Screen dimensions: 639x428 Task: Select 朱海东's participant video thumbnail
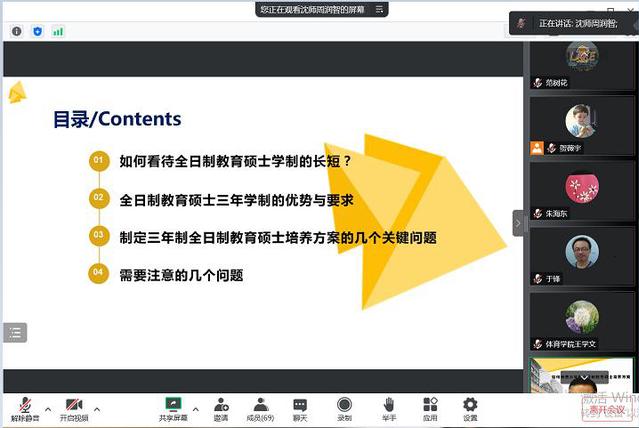click(581, 190)
